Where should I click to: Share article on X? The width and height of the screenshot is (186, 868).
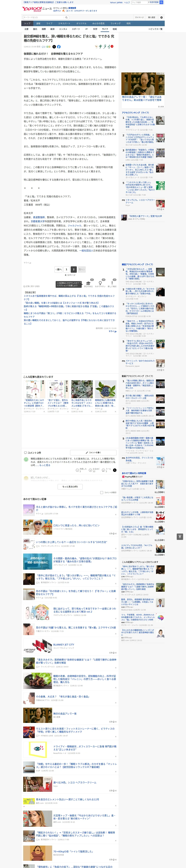click(x=54, y=47)
